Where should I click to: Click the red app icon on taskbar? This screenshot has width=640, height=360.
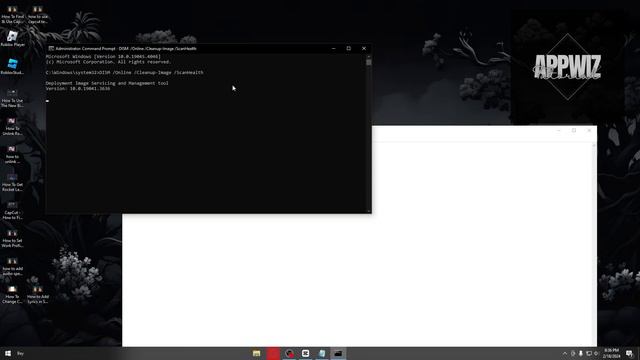pyautogui.click(x=273, y=353)
